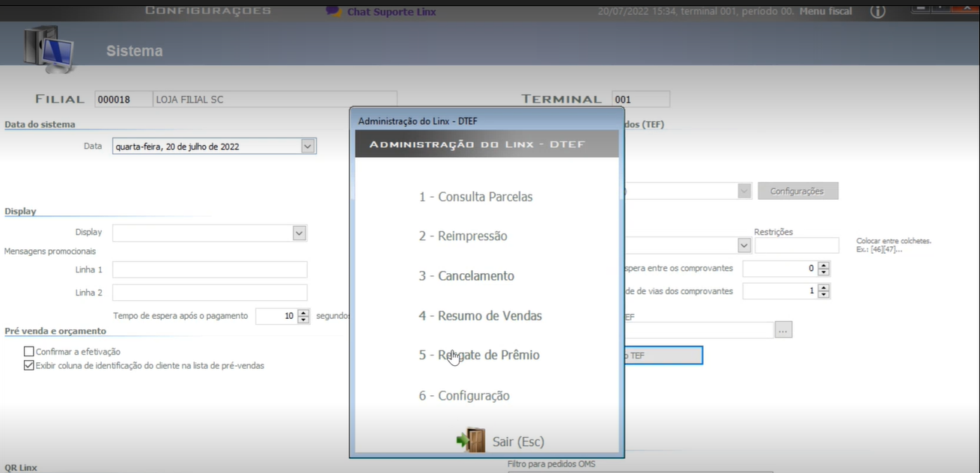Open the dropdown beside the Configurações button
980x473 pixels.
point(744,191)
